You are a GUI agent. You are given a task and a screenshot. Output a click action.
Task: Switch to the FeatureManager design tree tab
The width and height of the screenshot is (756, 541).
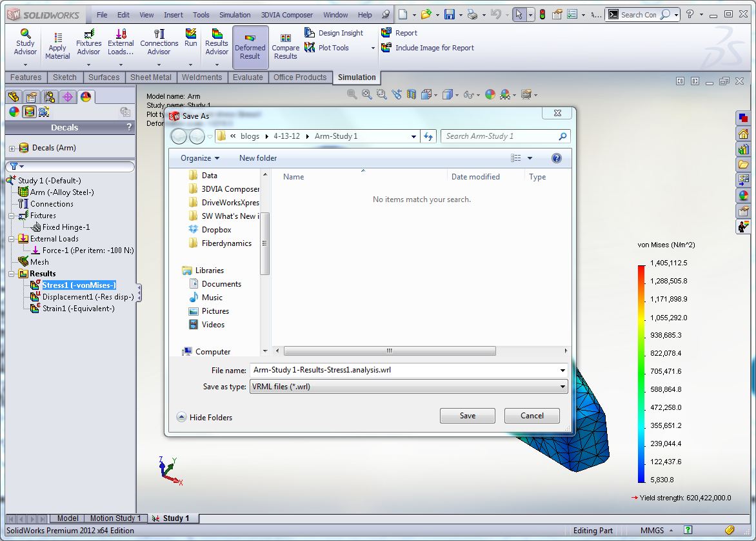pyautogui.click(x=14, y=97)
